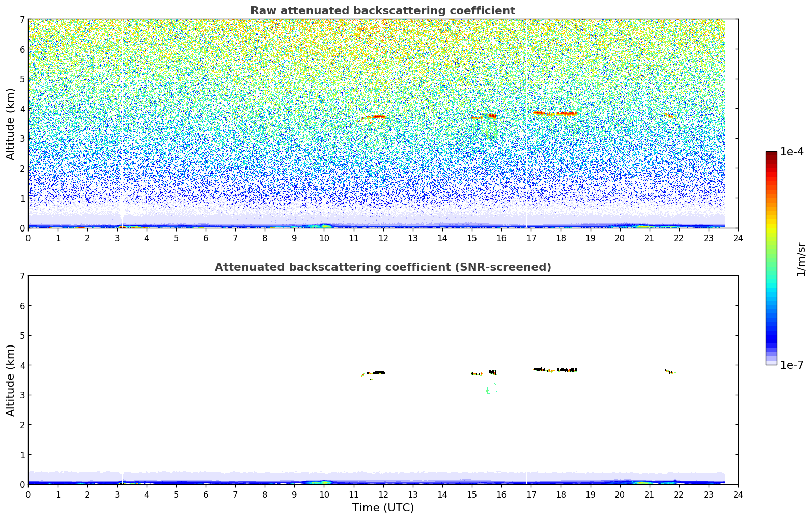The width and height of the screenshot is (812, 519).
Task: Pick the blue lower section of colorbar
Action: (771, 331)
